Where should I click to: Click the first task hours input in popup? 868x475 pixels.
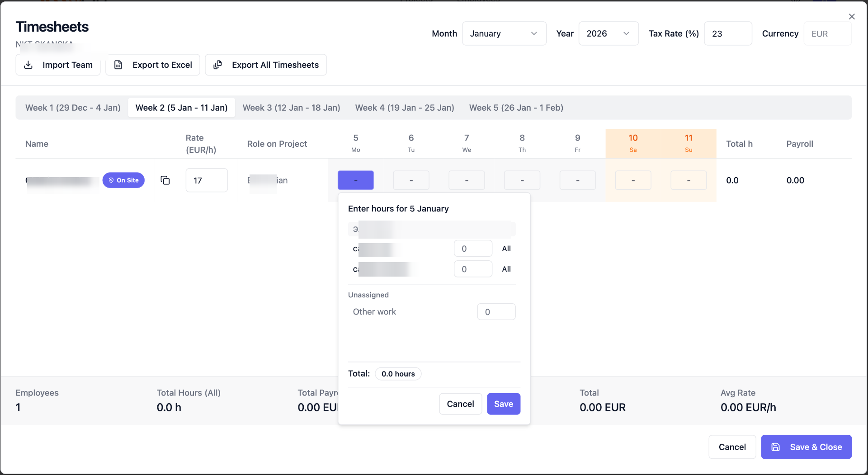[x=473, y=249]
